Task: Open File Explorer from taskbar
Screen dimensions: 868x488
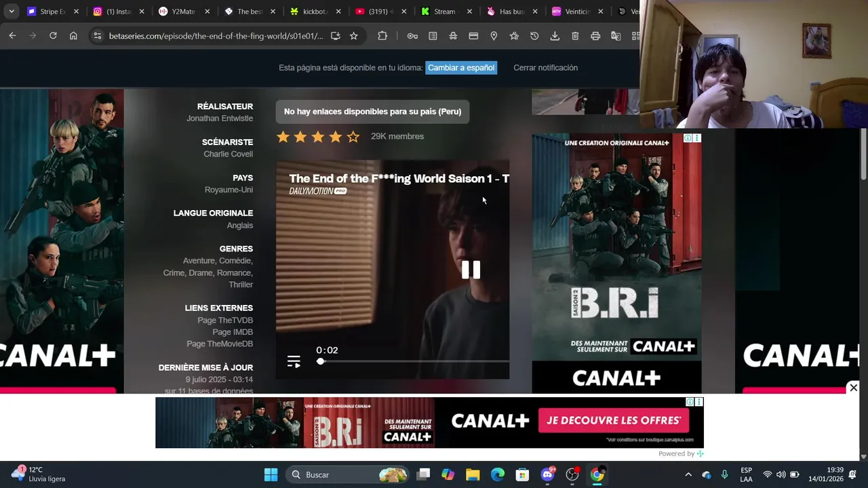Action: (x=473, y=474)
